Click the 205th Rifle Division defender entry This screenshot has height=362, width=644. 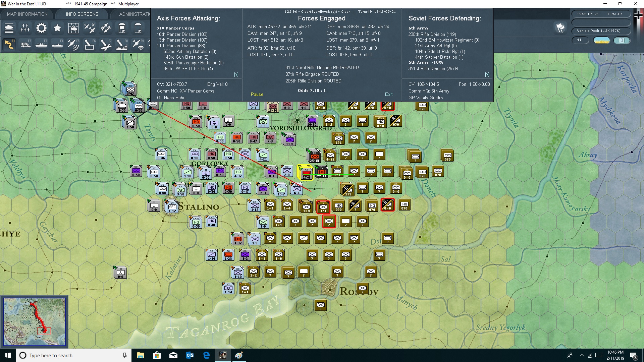[432, 35]
